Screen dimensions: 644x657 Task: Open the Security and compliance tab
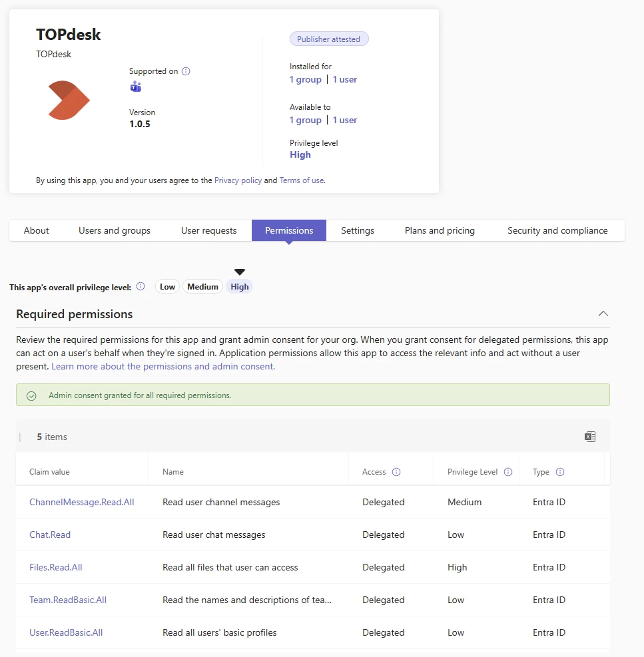pos(557,230)
